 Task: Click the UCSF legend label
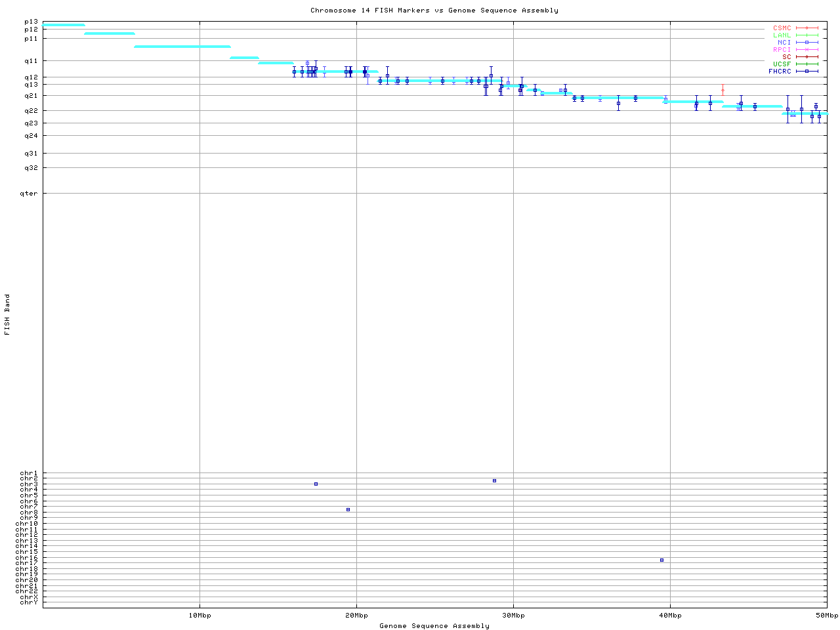click(782, 64)
